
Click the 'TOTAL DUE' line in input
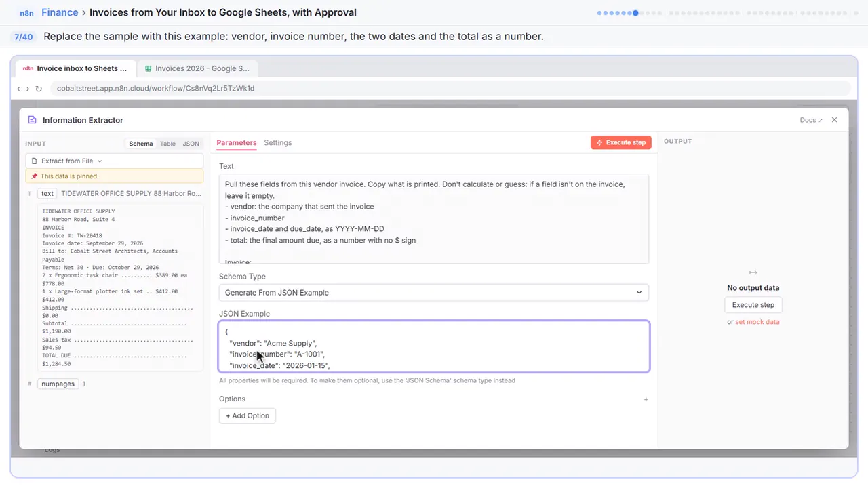[x=114, y=356]
